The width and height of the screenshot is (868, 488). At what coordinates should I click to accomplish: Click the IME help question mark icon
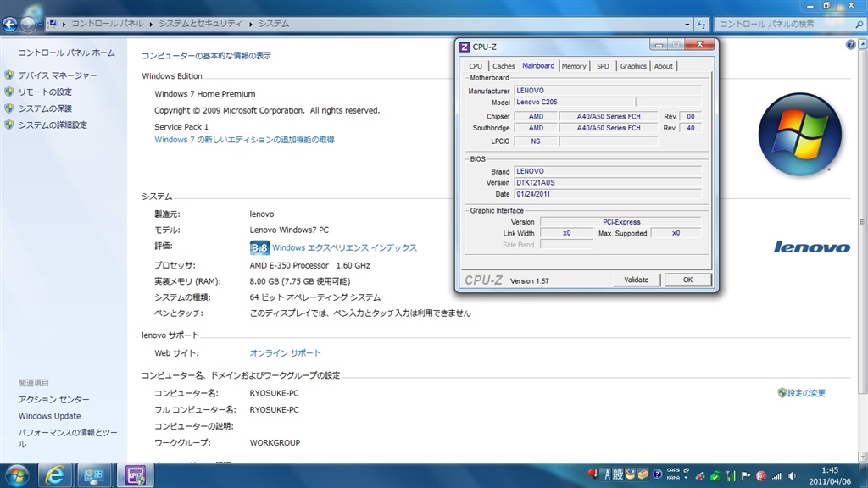coord(657,474)
